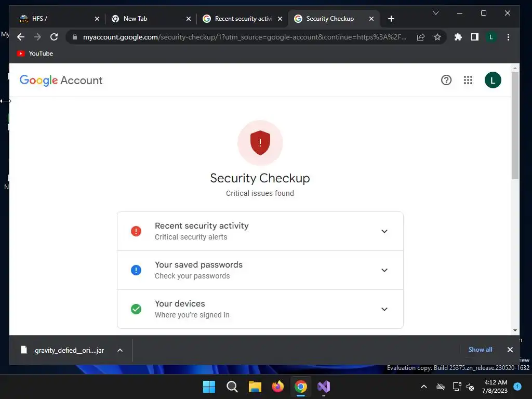The height and width of the screenshot is (399, 532).
Task: Click the lock site info icon
Action: pyautogui.click(x=75, y=37)
